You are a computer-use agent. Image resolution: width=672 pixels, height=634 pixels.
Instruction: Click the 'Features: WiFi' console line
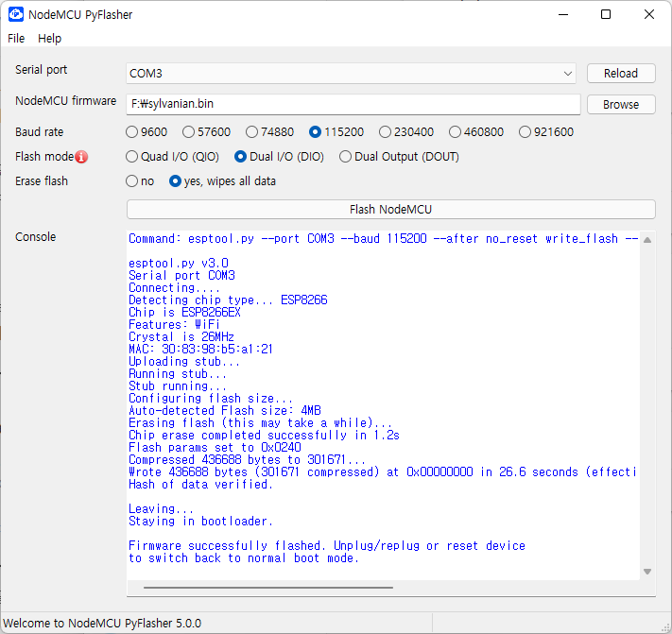(174, 325)
